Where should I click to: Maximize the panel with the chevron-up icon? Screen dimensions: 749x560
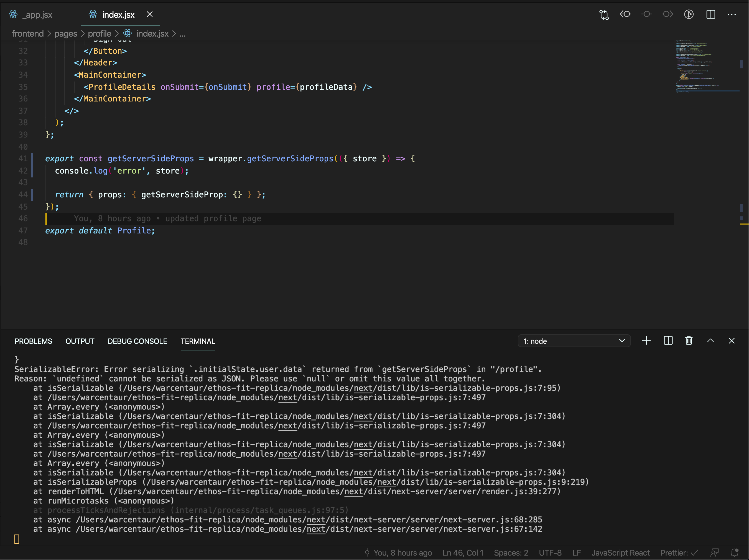710,341
